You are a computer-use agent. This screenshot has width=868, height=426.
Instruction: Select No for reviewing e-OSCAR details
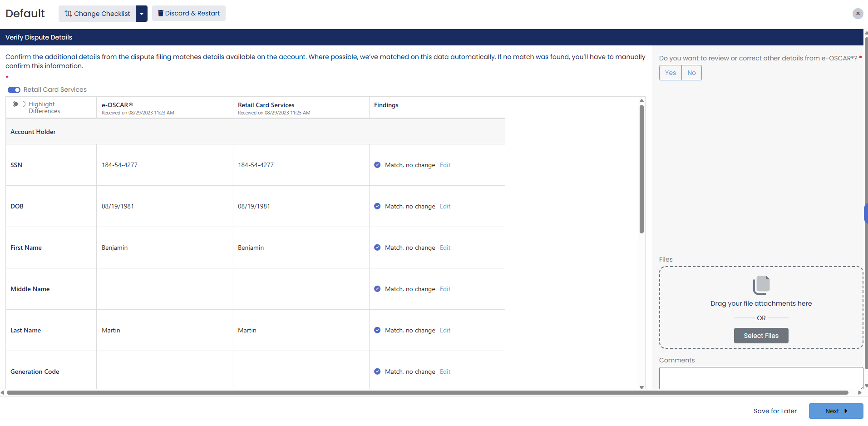pyautogui.click(x=691, y=73)
